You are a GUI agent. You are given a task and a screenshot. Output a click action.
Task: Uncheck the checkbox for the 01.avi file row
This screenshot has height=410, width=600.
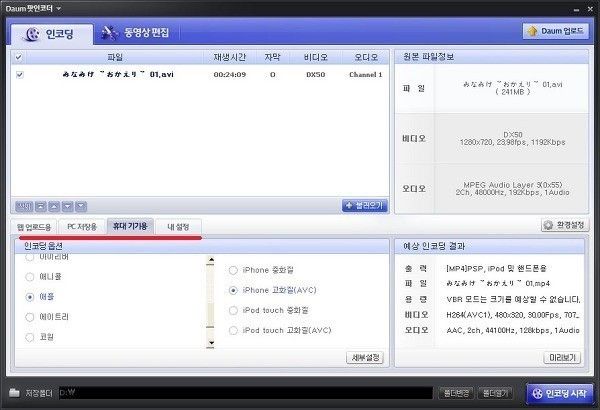(x=20, y=75)
